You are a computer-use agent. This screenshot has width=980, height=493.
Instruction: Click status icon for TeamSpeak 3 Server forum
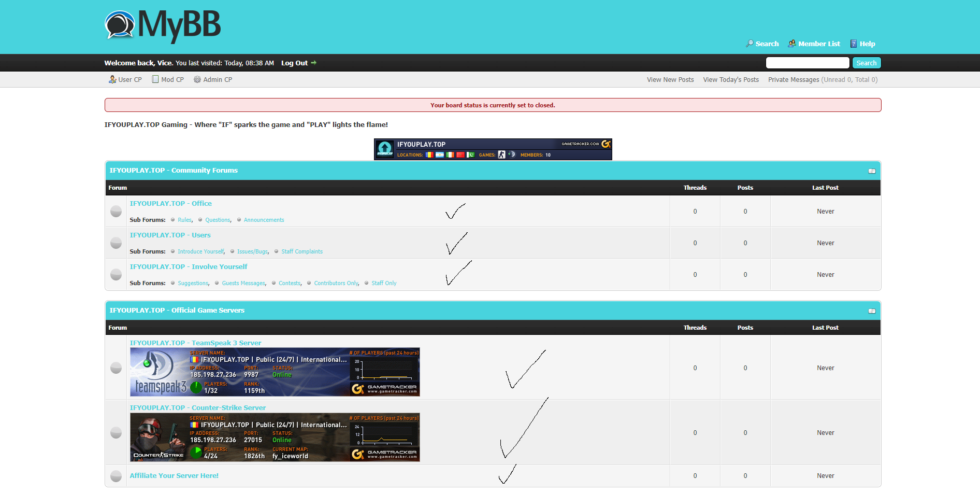(116, 368)
